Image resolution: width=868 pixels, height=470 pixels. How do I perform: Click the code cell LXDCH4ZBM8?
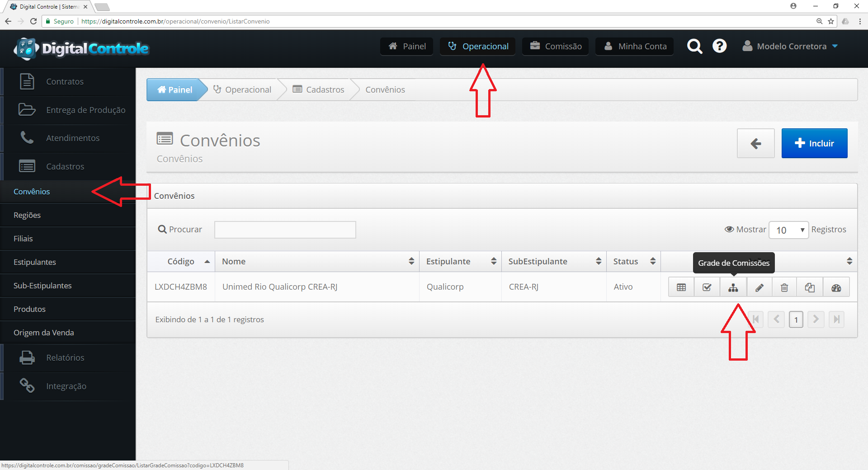[181, 287]
